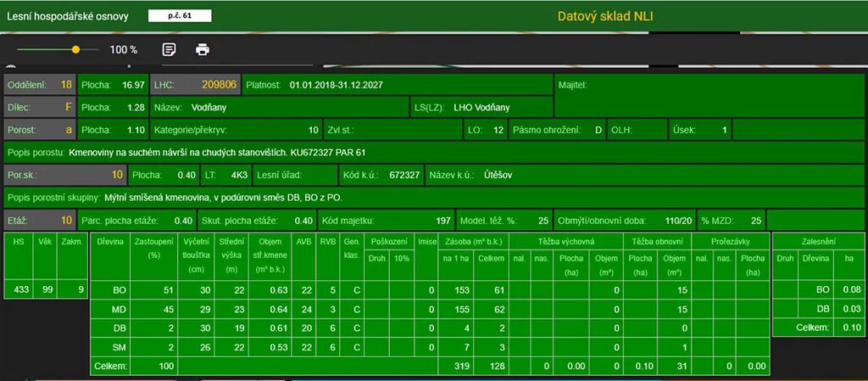
Task: Click the '100 %' zoom value
Action: coord(124,50)
